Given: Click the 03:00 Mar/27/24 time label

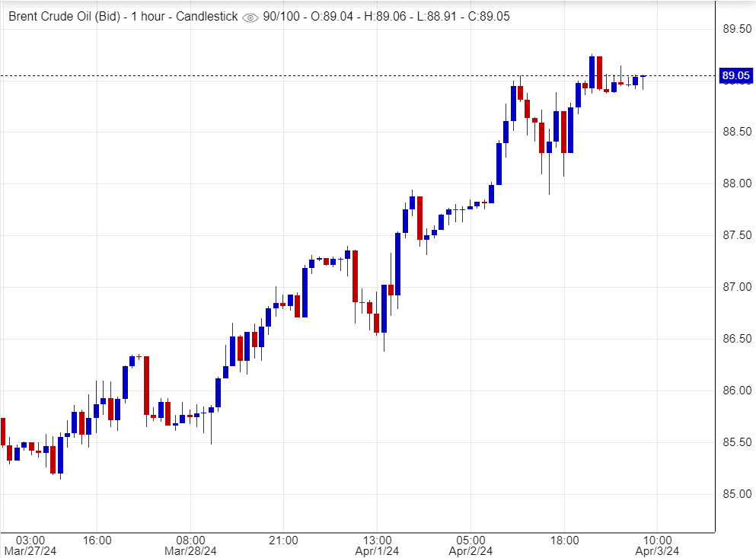Looking at the screenshot, I should pyautogui.click(x=30, y=546).
